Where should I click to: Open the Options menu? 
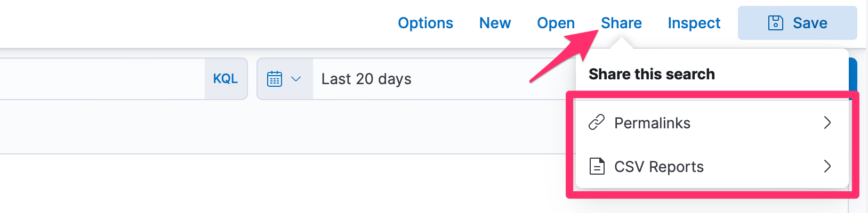(425, 23)
